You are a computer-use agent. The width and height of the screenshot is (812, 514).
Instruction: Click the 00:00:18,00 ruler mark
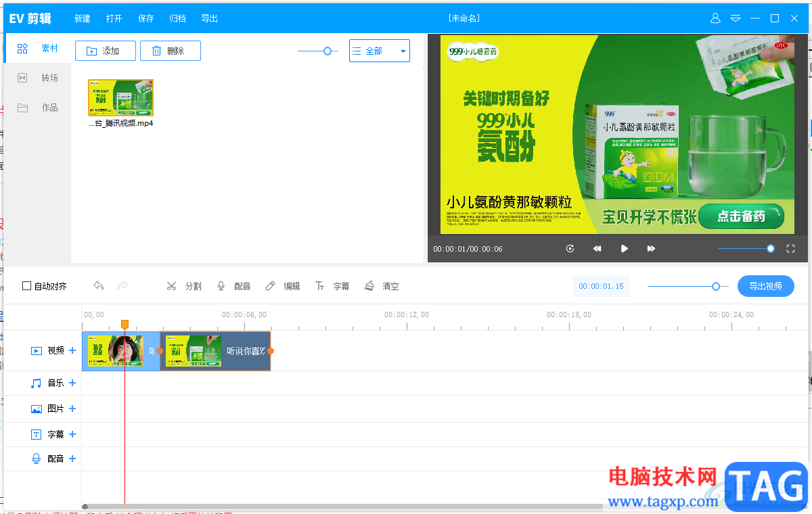(x=569, y=314)
